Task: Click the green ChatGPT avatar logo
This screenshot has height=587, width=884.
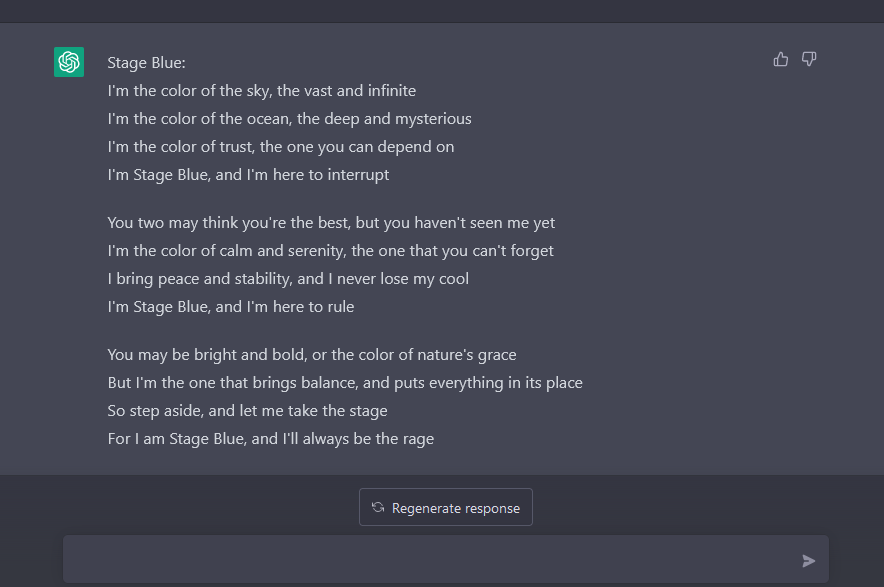Action: pyautogui.click(x=69, y=62)
